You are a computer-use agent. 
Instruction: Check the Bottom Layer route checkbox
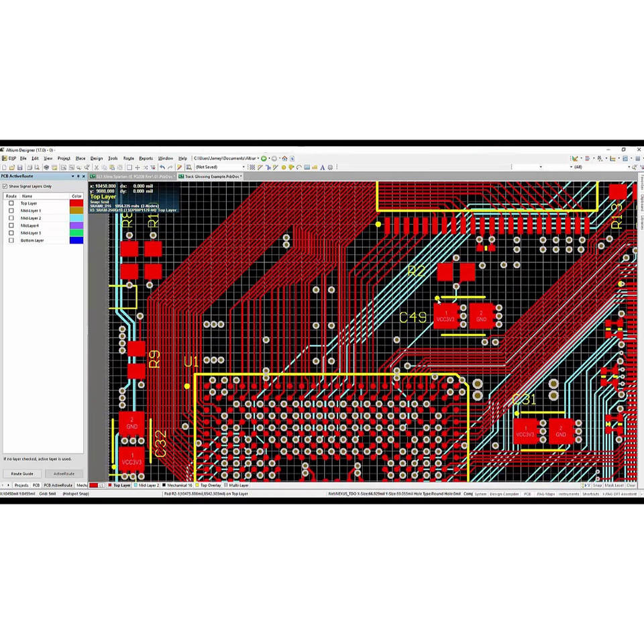point(11,240)
